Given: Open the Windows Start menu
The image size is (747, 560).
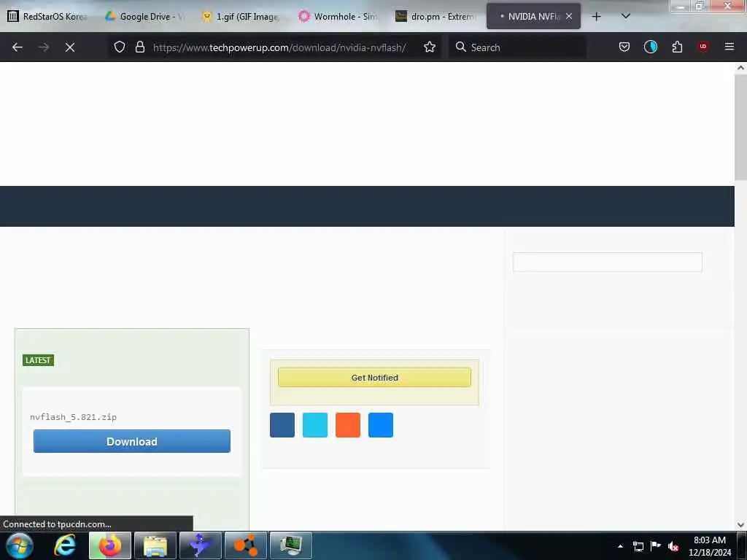Looking at the screenshot, I should click(x=19, y=545).
